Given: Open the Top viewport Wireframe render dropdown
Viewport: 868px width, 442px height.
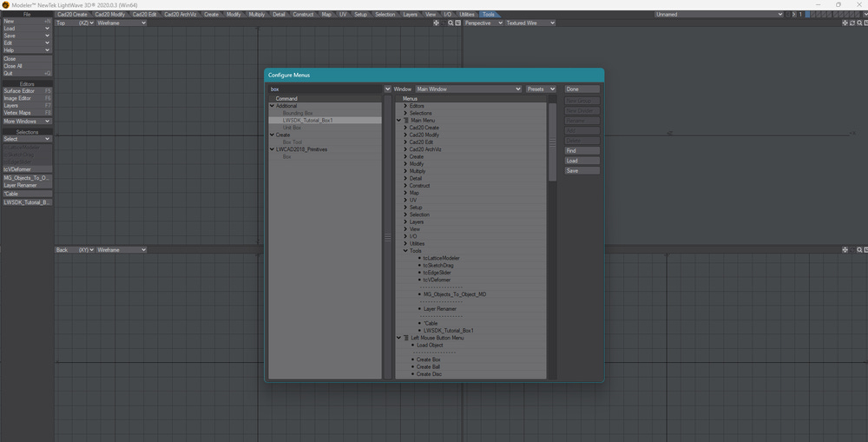Looking at the screenshot, I should click(122, 23).
